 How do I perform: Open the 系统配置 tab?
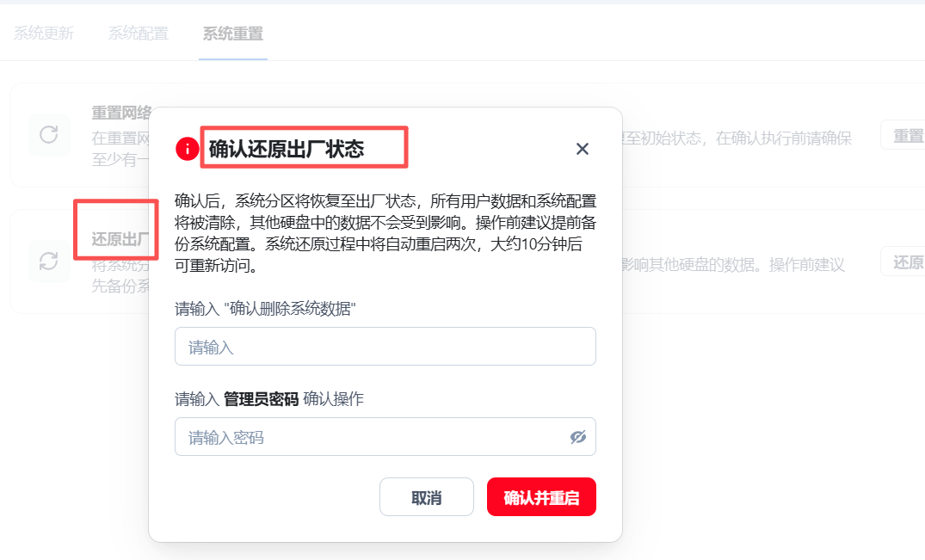138,33
